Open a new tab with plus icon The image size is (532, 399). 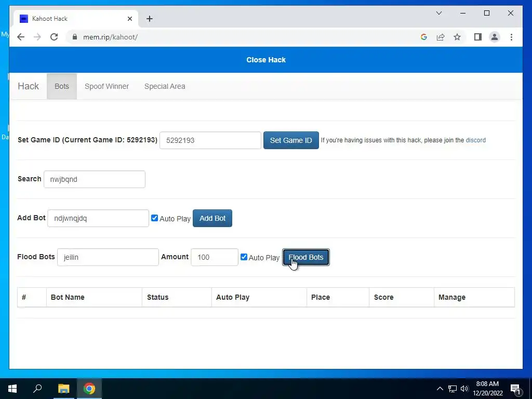150,19
